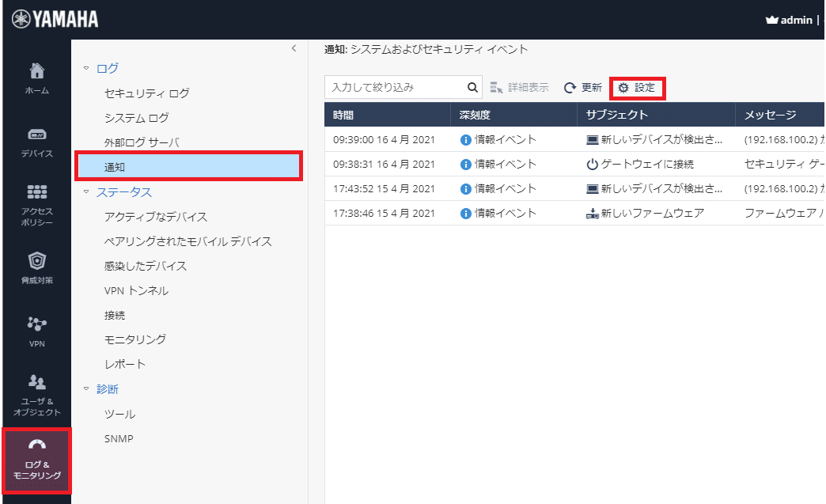
Task: Collapse the navigation panel with chevron
Action: point(294,49)
